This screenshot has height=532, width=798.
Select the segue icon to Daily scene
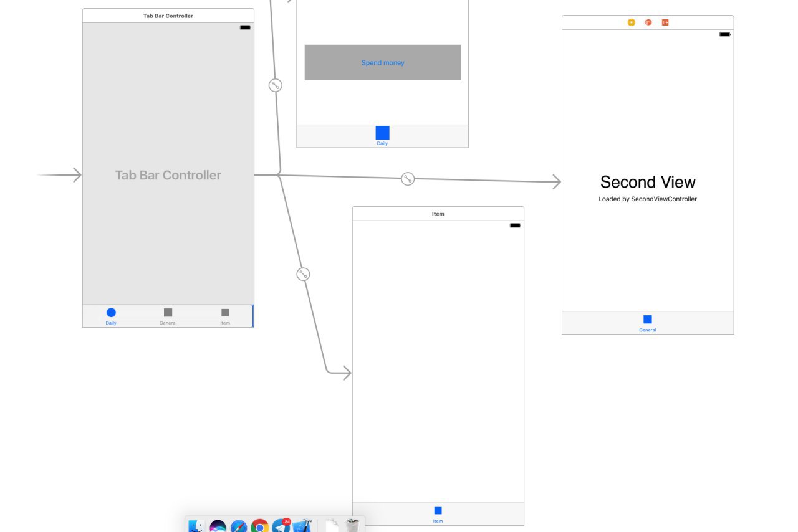pos(276,85)
